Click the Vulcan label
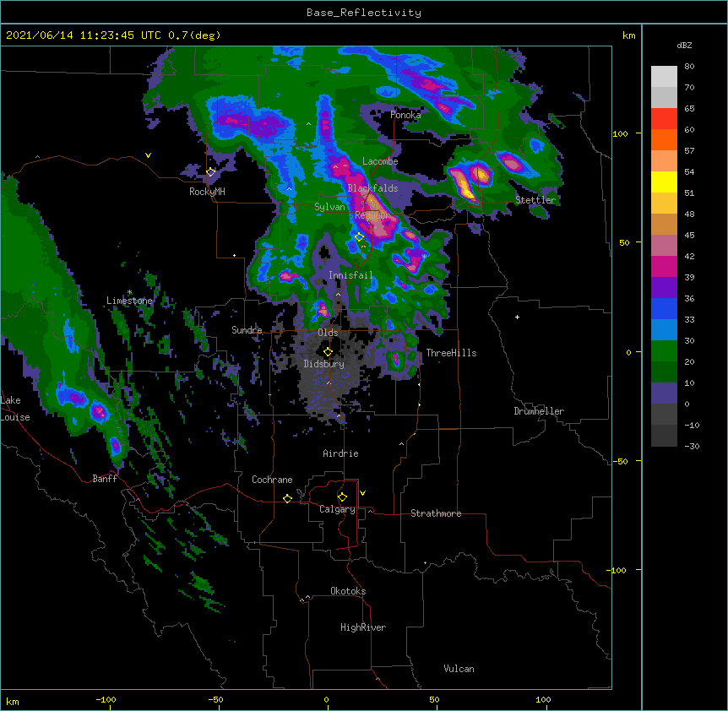 click(459, 669)
